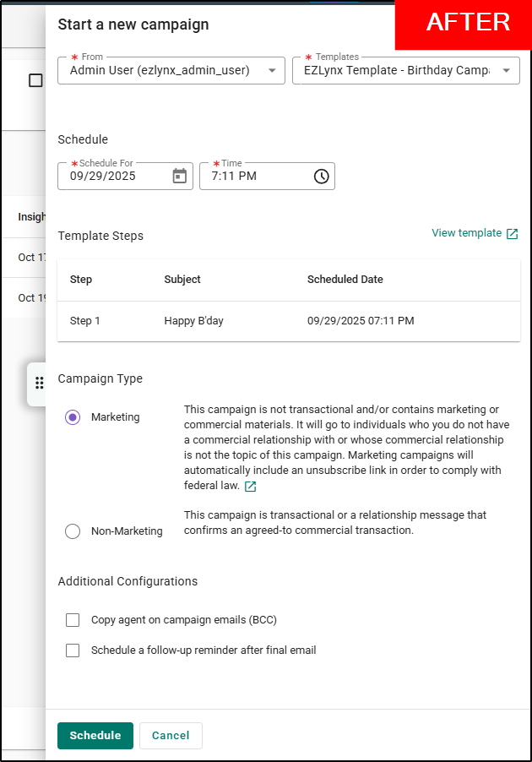Click the Marketing label text

tap(116, 417)
